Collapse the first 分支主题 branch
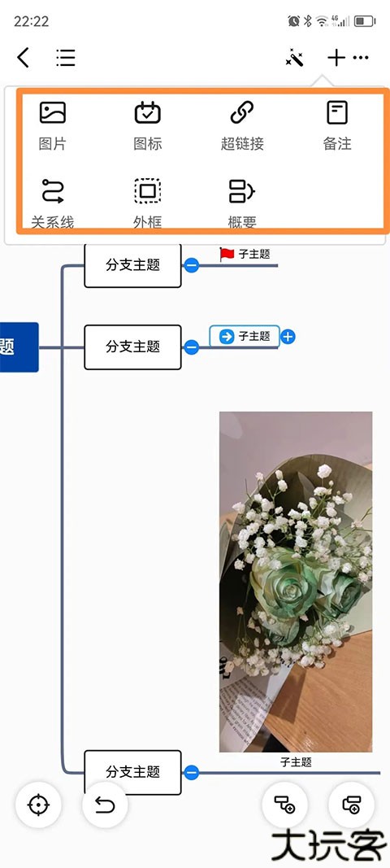This screenshot has width=390, height=868. tap(191, 266)
